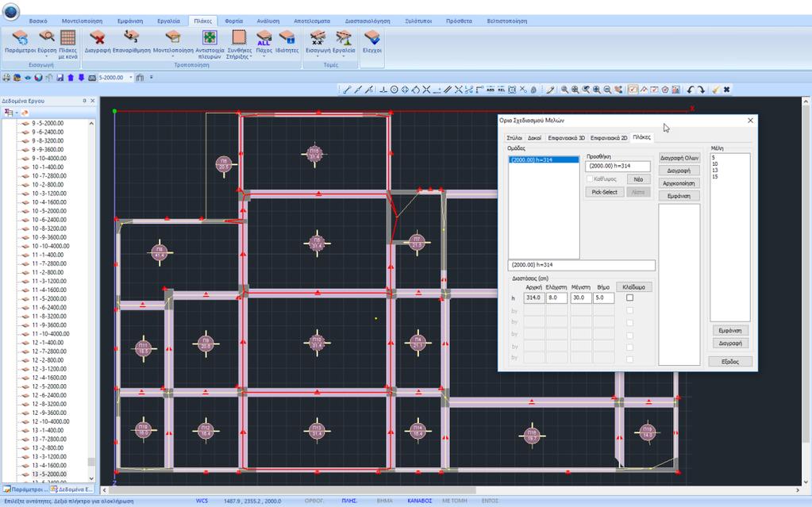Click the Διαγραφή Όλων button
The image size is (812, 507).
pos(679,158)
